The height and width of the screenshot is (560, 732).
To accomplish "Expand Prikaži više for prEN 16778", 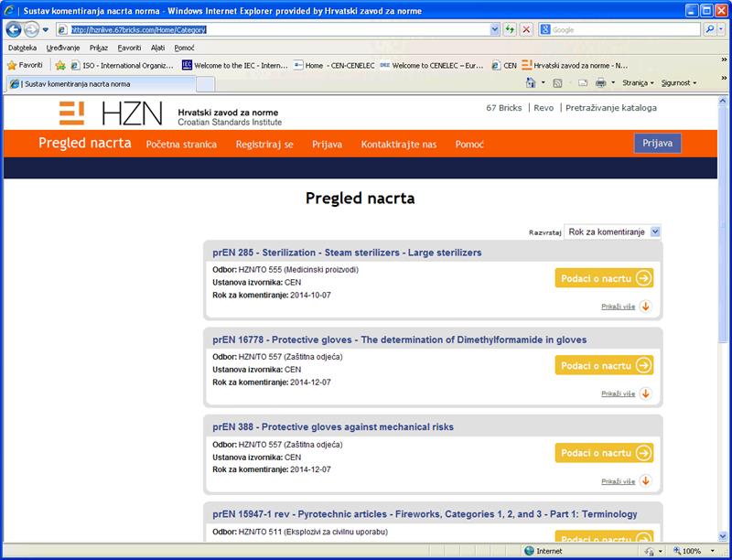I will pyautogui.click(x=626, y=393).
